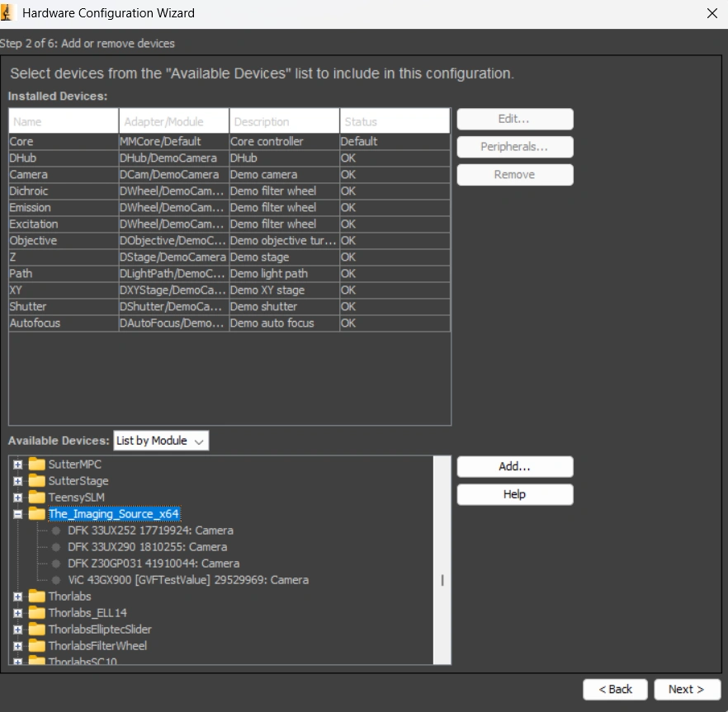Open the List by Module dropdown
Screen dimensions: 728x712
161,441
